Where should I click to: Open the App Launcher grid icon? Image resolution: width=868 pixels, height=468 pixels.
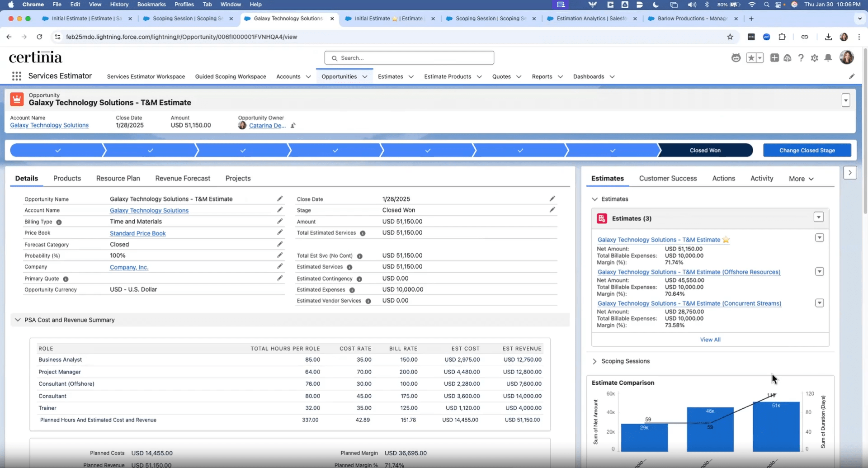tap(17, 76)
